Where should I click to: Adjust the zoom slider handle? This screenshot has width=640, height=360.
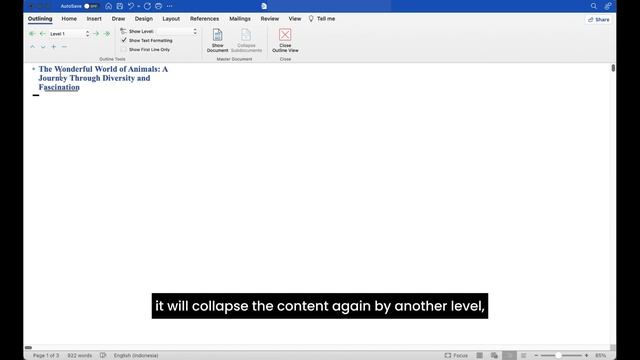point(558,356)
